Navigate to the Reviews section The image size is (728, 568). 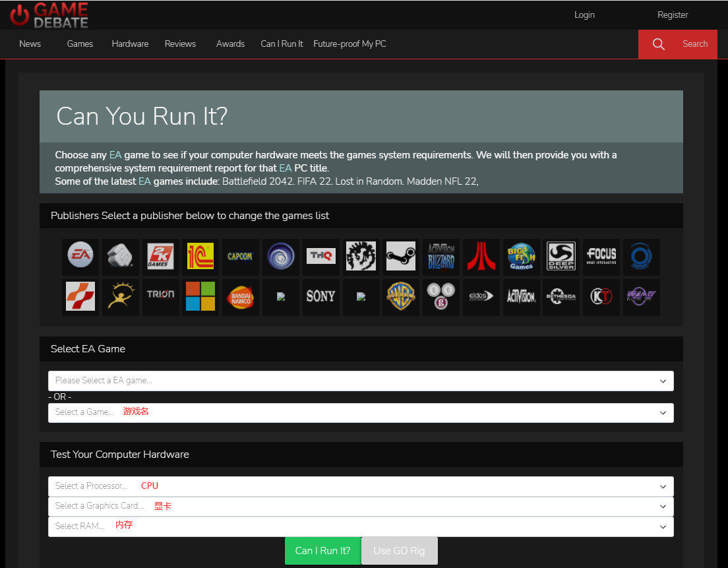point(180,44)
